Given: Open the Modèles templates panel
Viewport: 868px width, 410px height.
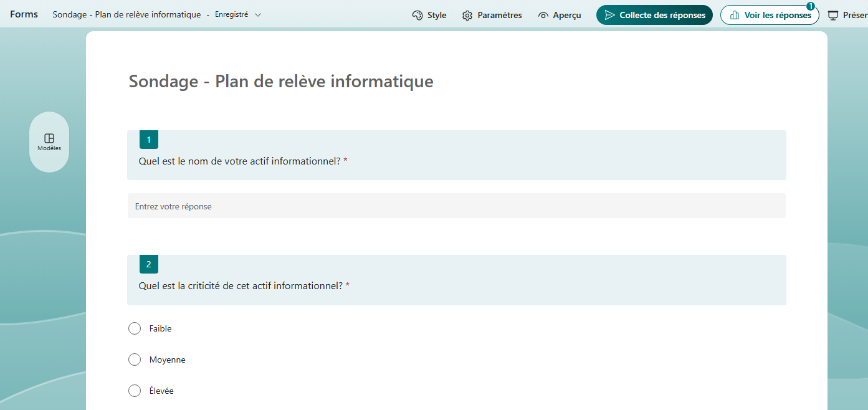Looking at the screenshot, I should point(49,142).
